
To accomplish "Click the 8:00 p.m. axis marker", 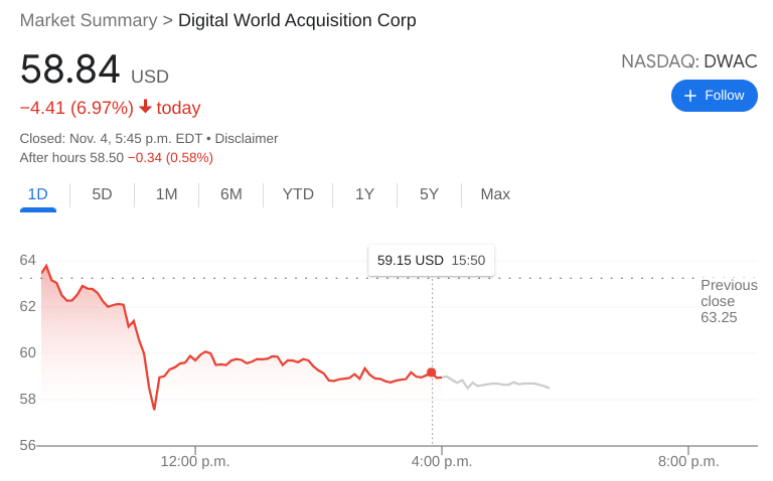I will 688,461.
